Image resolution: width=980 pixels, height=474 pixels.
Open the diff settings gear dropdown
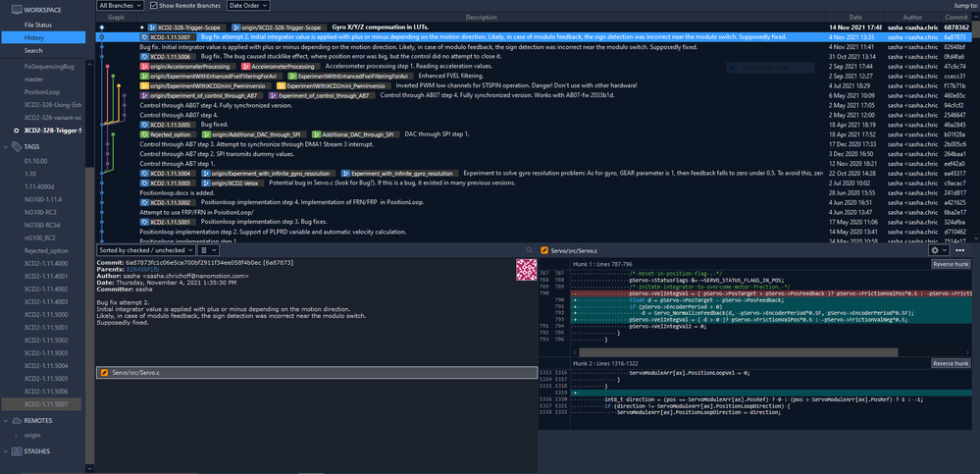[939, 250]
